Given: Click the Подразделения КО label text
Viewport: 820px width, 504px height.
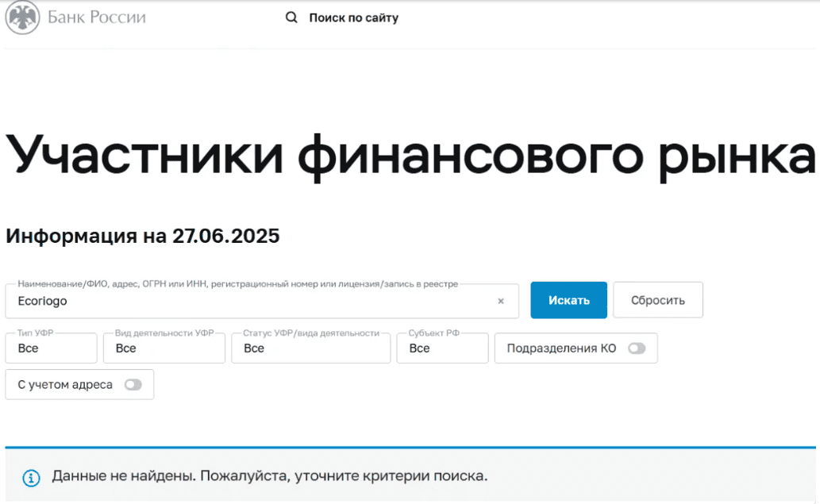Looking at the screenshot, I should pos(561,348).
